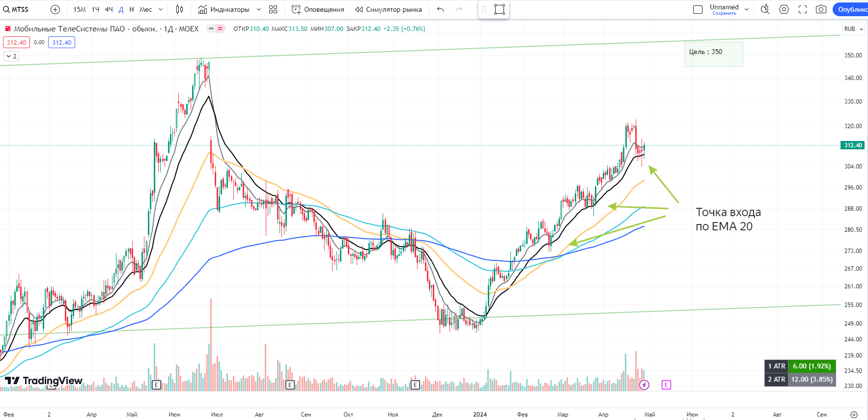Click the 312.40 current price label on scale
The height and width of the screenshot is (420, 868).
(853, 145)
